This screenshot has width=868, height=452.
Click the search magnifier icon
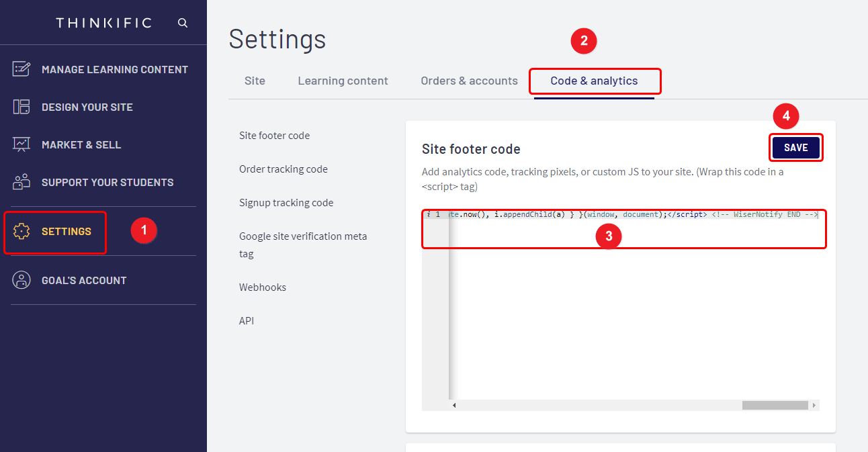pos(183,23)
